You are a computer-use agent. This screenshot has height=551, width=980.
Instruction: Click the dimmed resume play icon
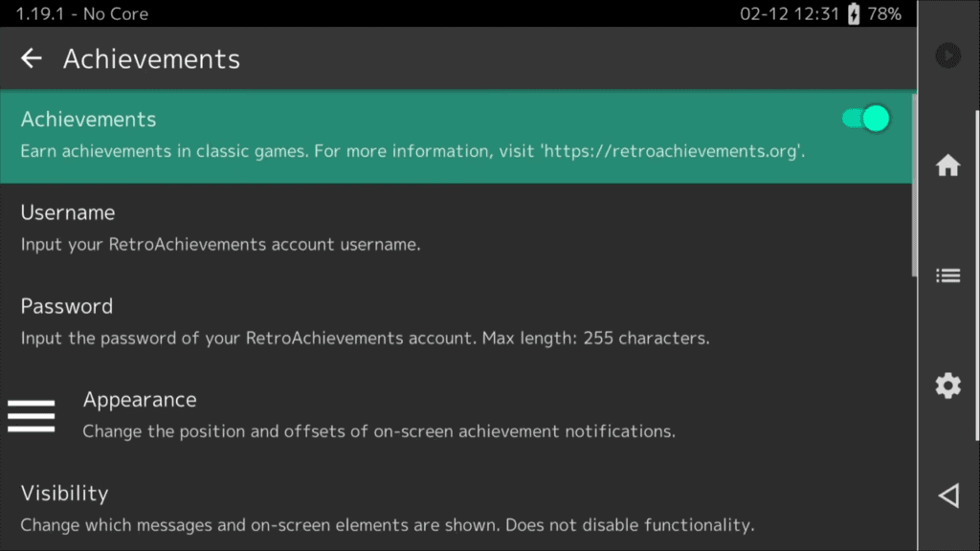pyautogui.click(x=947, y=56)
